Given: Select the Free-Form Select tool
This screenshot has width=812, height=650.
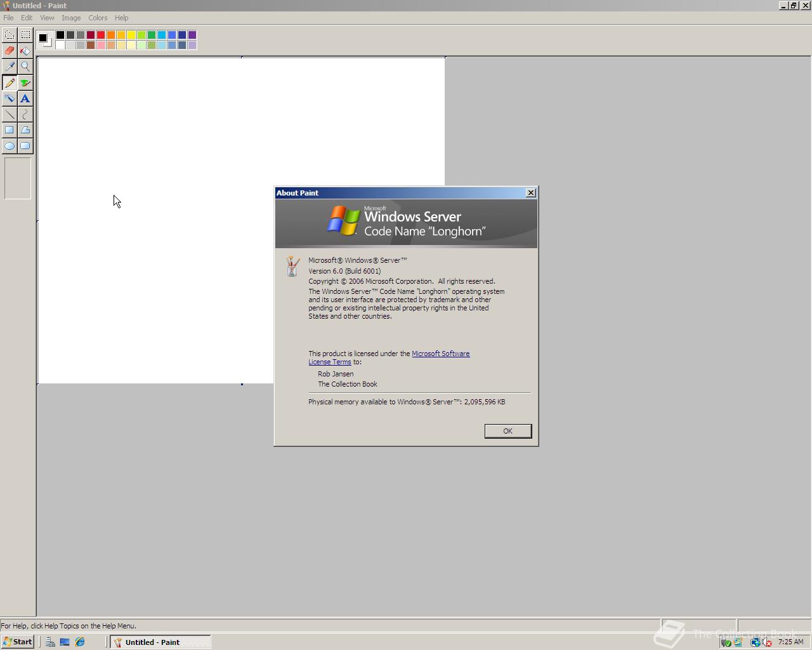Looking at the screenshot, I should pos(10,35).
